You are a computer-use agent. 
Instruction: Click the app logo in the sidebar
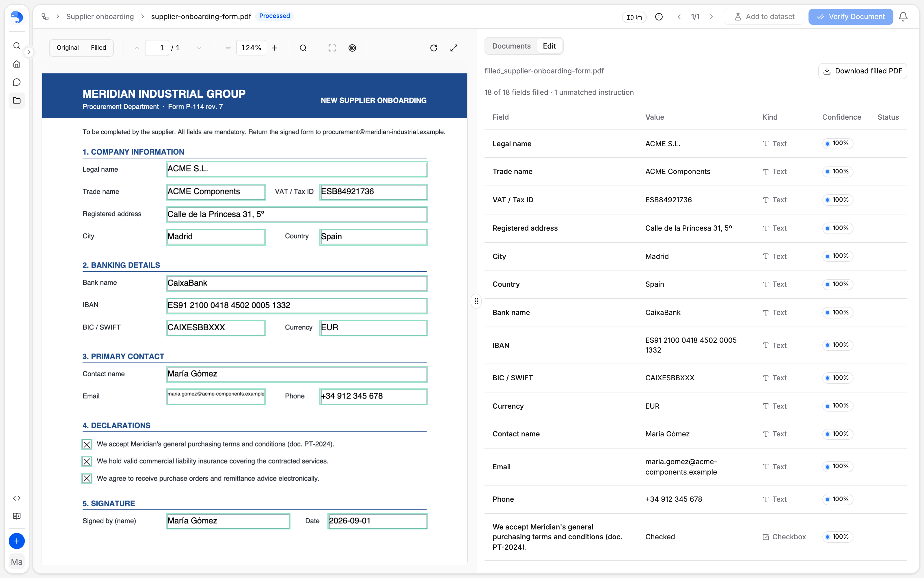16,17
